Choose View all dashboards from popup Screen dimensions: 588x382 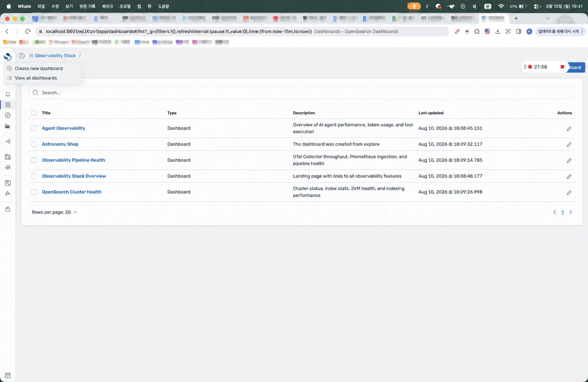pyautogui.click(x=36, y=78)
